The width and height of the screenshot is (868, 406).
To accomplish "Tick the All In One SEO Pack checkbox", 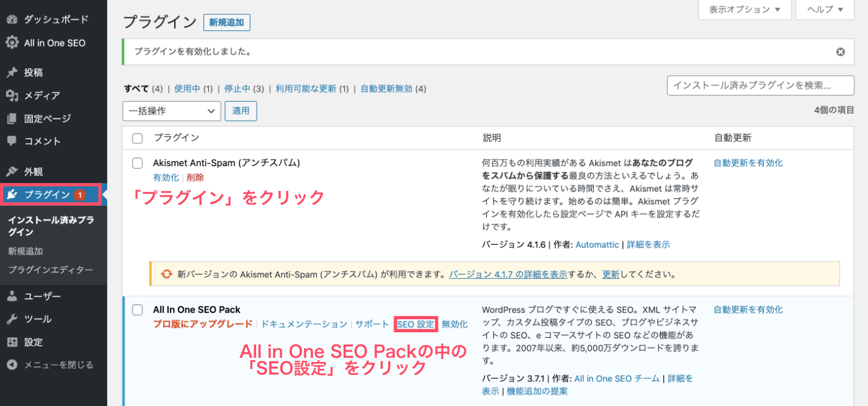I will click(138, 310).
